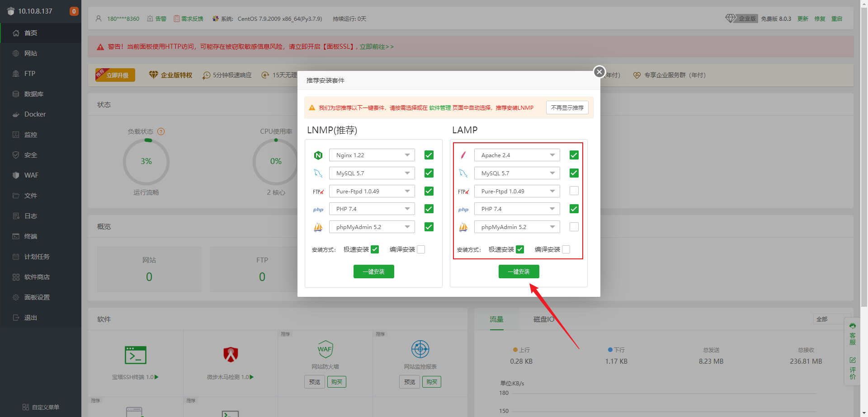Viewport: 868px width, 417px height.
Task: Open the 自定义菜单 sidebar option
Action: point(41,407)
